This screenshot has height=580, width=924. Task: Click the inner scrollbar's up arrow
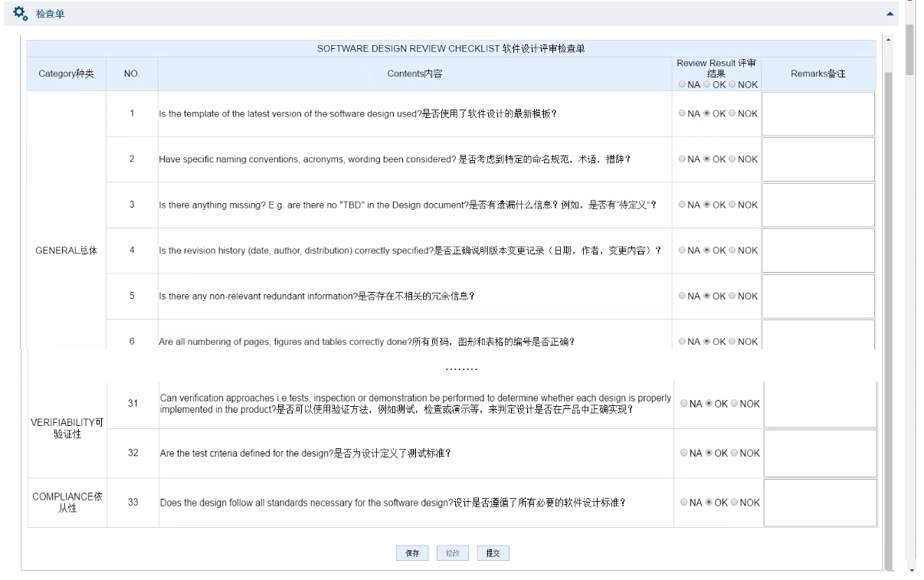[x=889, y=38]
